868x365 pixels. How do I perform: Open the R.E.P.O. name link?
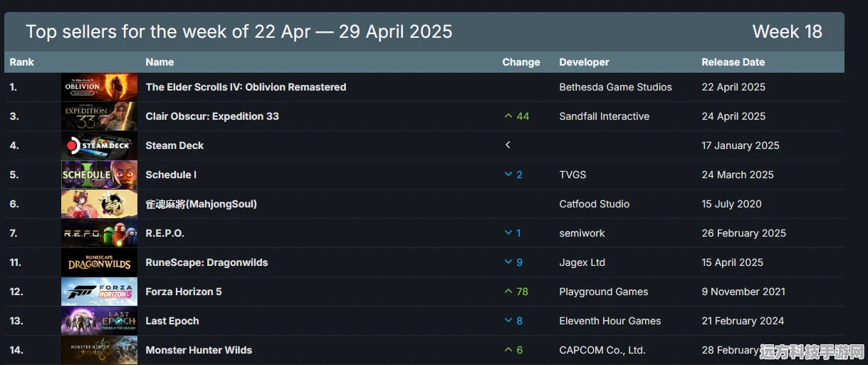point(165,233)
